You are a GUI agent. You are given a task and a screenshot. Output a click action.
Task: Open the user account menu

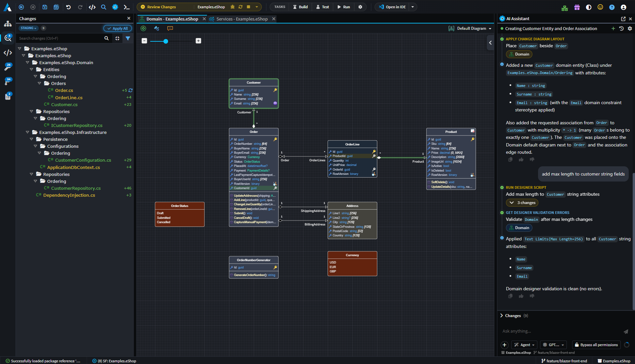(623, 7)
